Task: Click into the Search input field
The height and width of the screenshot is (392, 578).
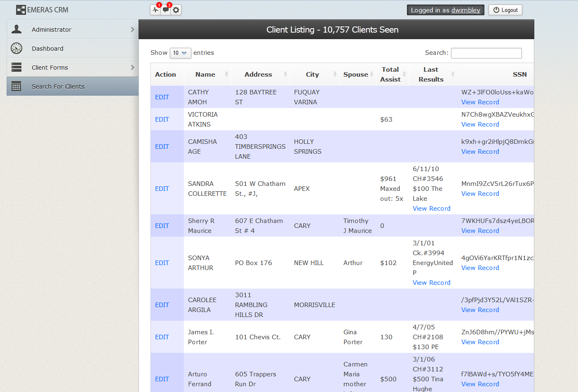Action: click(x=486, y=53)
